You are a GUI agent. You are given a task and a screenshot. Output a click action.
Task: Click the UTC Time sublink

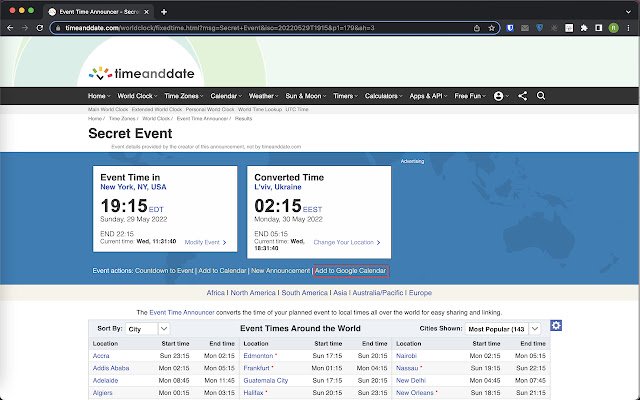coord(297,109)
